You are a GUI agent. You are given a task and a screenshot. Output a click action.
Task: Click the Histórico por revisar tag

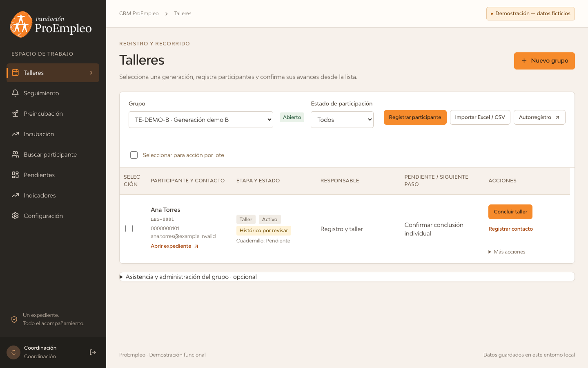(x=264, y=231)
